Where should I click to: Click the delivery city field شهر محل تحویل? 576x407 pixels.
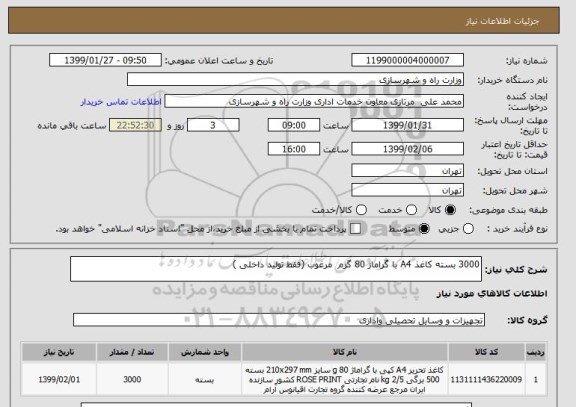(407, 190)
